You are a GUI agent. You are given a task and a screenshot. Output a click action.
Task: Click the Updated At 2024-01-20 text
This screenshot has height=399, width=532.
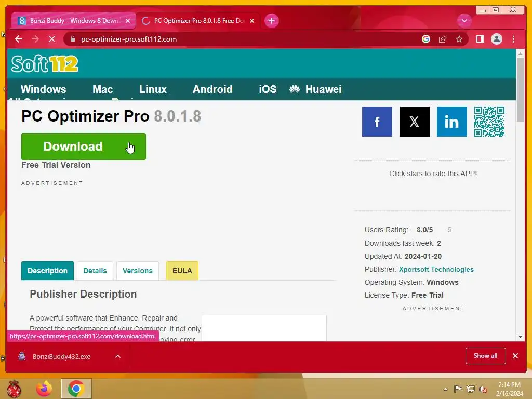403,256
